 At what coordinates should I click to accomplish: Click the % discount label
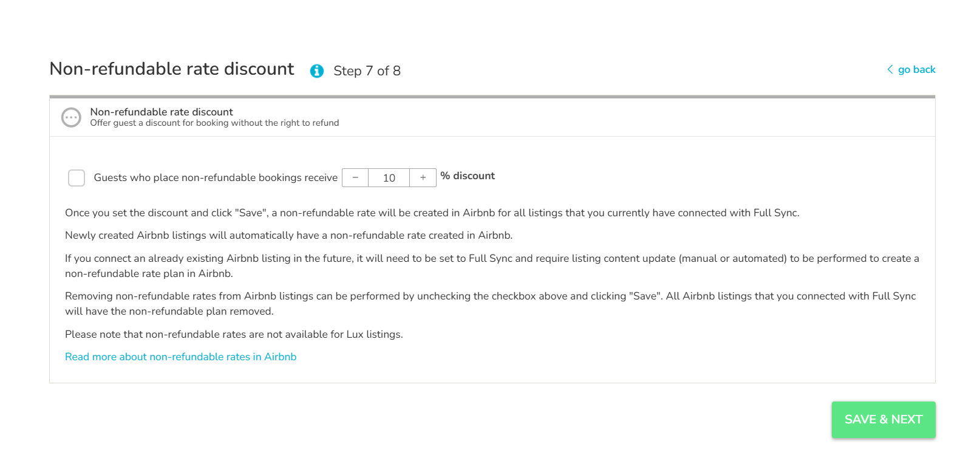pos(468,176)
